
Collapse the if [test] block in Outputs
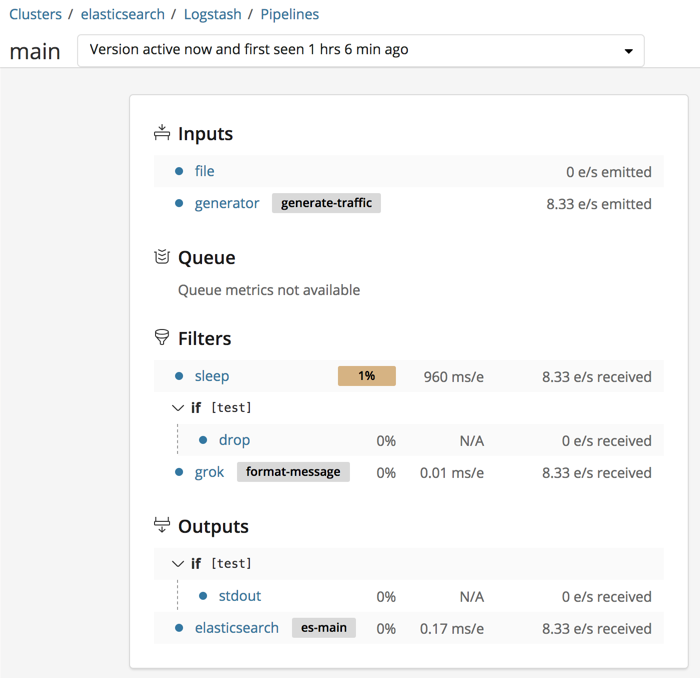tap(179, 564)
